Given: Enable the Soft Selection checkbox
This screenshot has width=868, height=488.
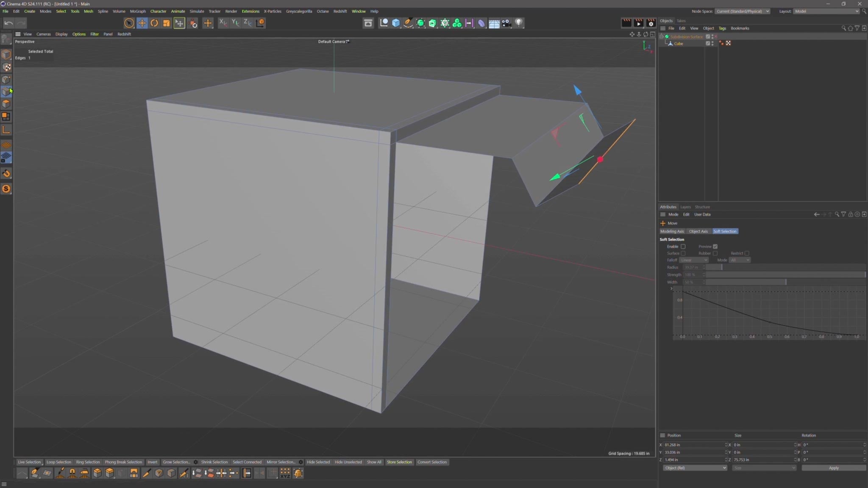Looking at the screenshot, I should click(684, 246).
